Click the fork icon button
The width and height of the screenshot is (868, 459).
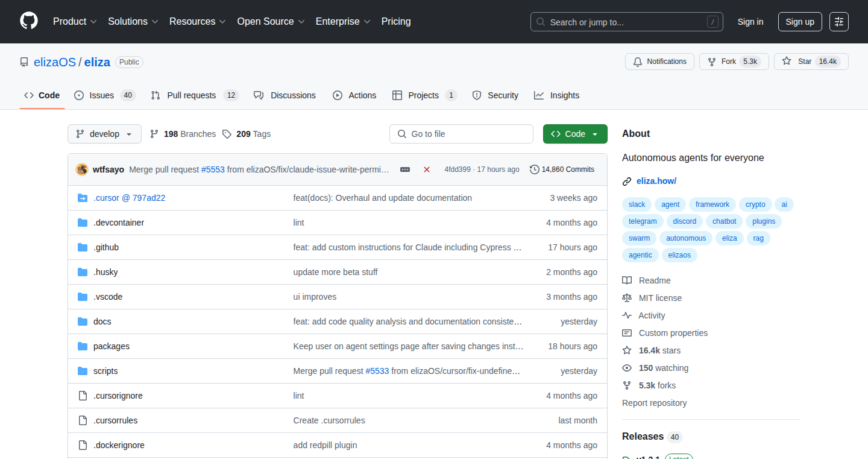pyautogui.click(x=712, y=62)
